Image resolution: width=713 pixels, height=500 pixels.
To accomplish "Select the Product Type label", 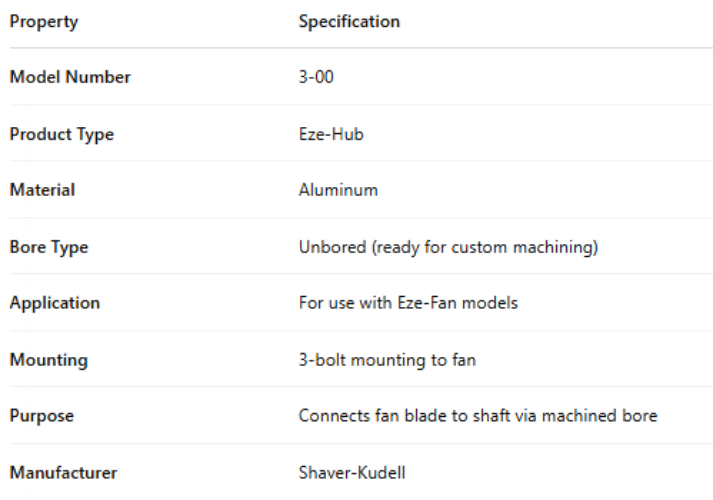I will [x=61, y=134].
